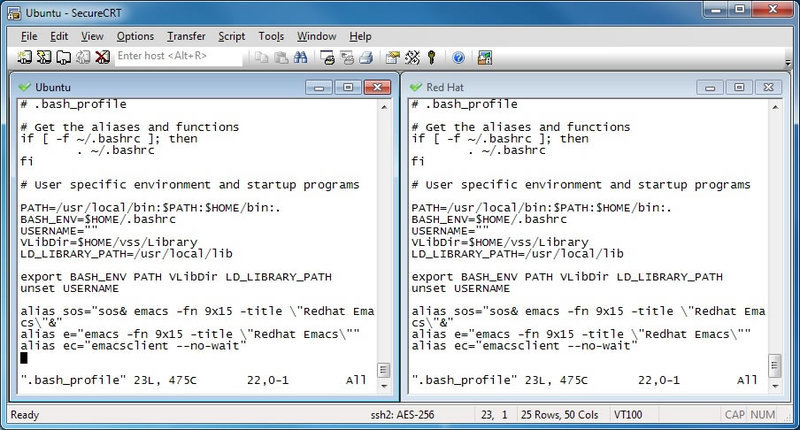Open the Transfer menu
Image resolution: width=800 pixels, height=430 pixels.
click(186, 36)
